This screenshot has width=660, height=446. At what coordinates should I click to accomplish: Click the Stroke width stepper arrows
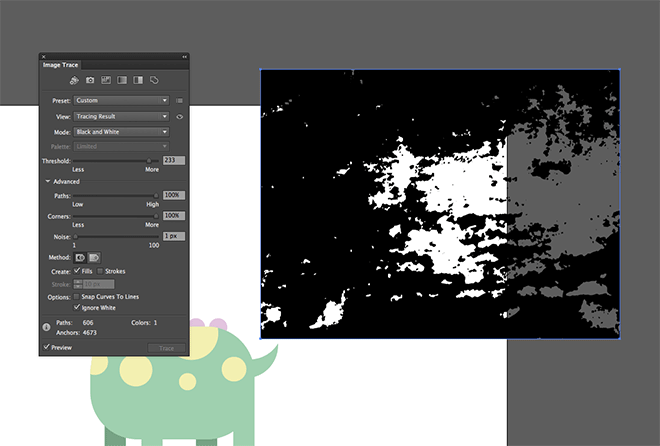pyautogui.click(x=78, y=284)
